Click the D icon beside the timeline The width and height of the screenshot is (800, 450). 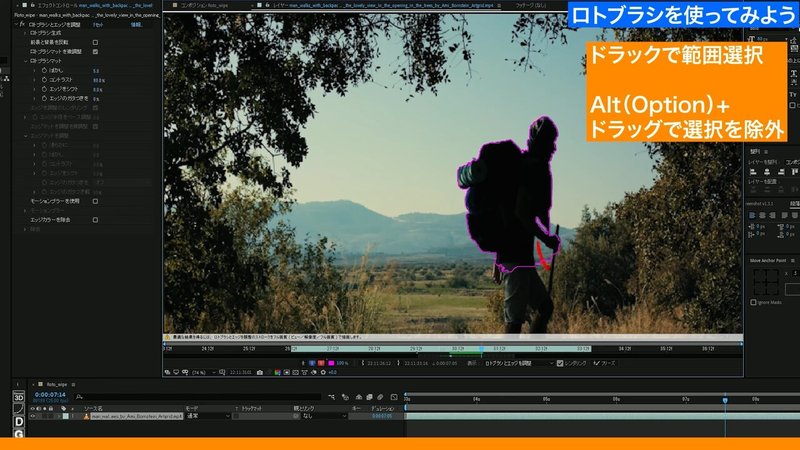click(18, 421)
